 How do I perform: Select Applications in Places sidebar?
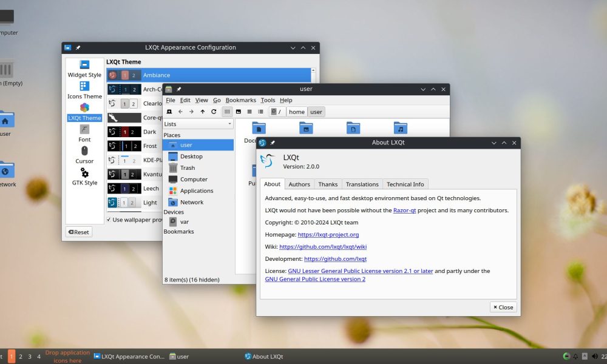click(198, 190)
